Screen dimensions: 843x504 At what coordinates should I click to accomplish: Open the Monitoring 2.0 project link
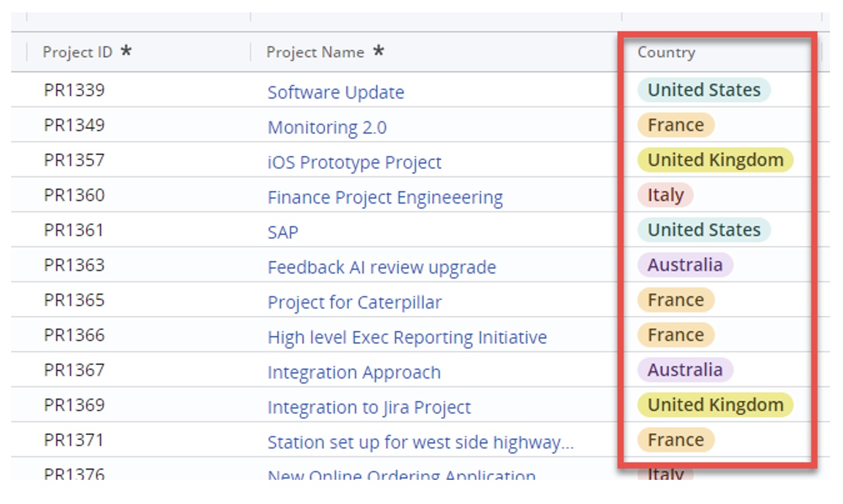click(x=327, y=127)
